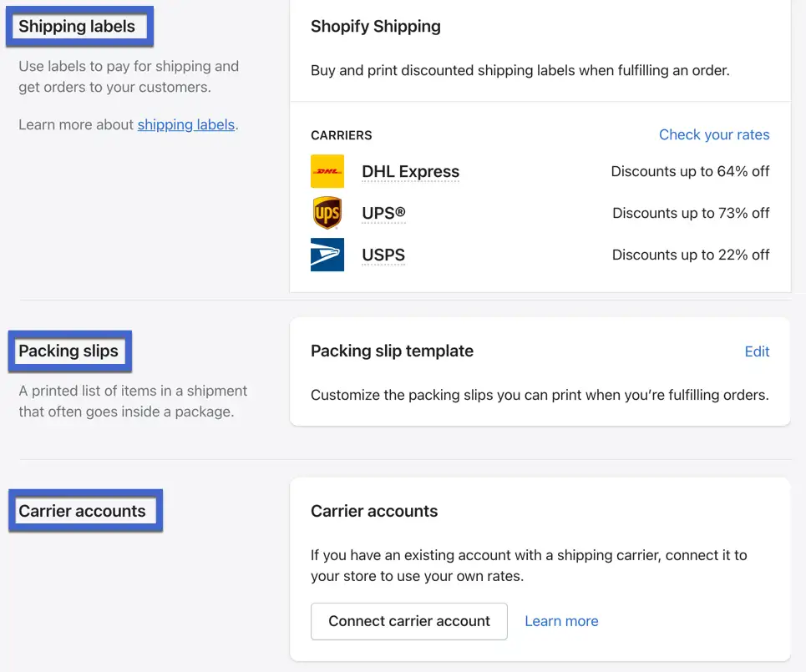Click the DHL logo icon
Image resolution: width=806 pixels, height=672 pixels.
[327, 171]
